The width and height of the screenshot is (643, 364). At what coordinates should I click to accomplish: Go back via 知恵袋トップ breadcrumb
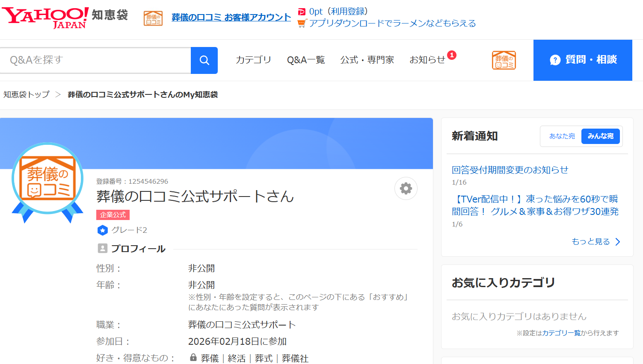click(26, 94)
